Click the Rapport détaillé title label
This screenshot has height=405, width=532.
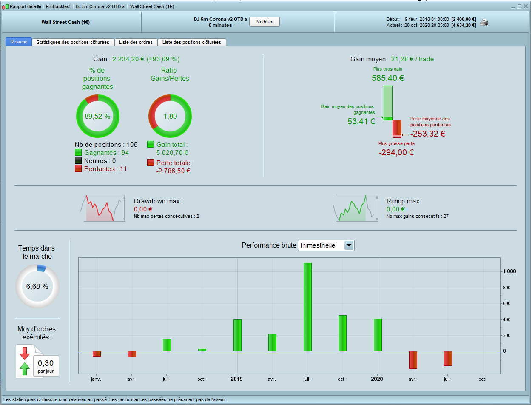26,6
